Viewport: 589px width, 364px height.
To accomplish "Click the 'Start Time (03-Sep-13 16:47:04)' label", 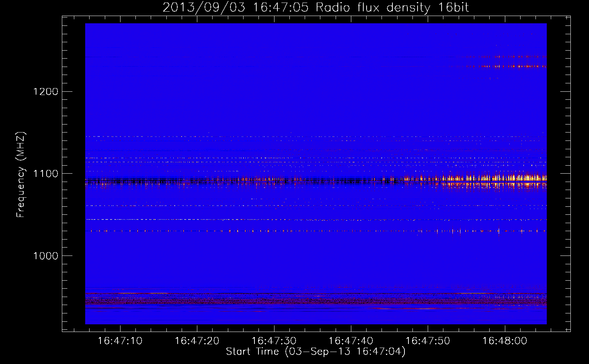I will [316, 352].
